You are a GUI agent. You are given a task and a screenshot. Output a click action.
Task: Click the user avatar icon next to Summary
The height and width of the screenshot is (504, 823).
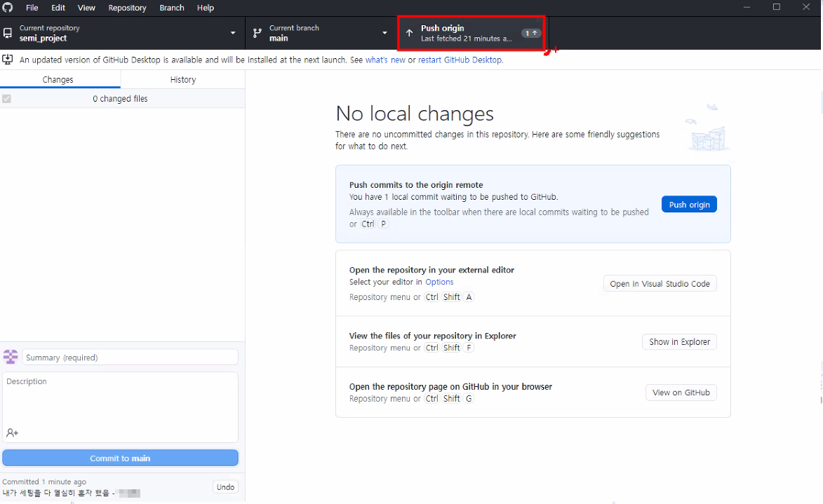[x=11, y=357]
